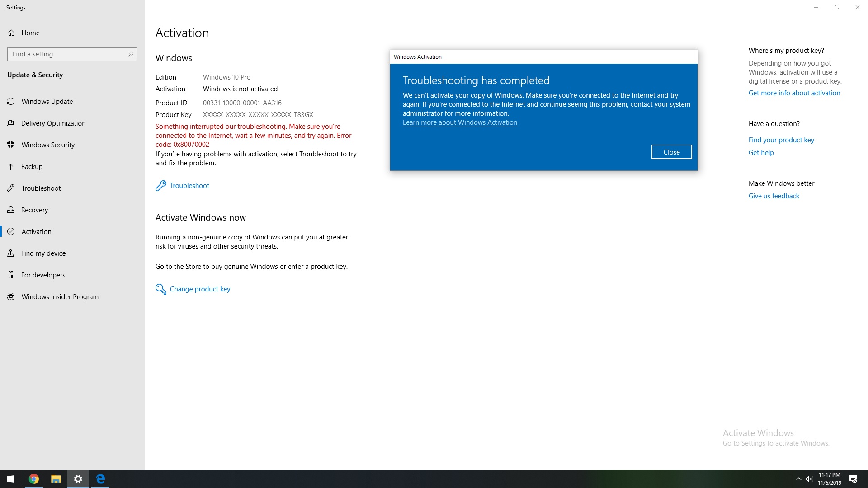Click the volume speaker icon

(809, 479)
